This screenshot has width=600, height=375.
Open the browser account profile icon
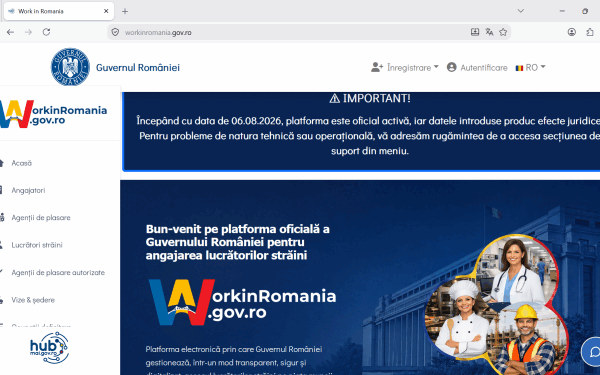(572, 32)
